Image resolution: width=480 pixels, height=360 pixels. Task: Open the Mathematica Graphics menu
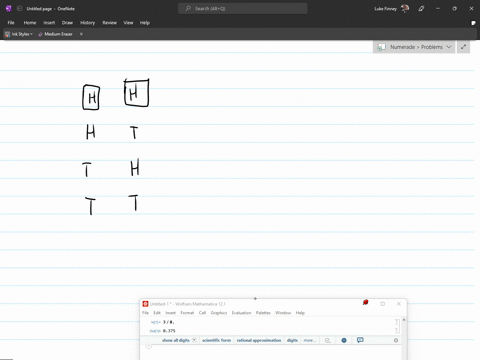point(219,313)
